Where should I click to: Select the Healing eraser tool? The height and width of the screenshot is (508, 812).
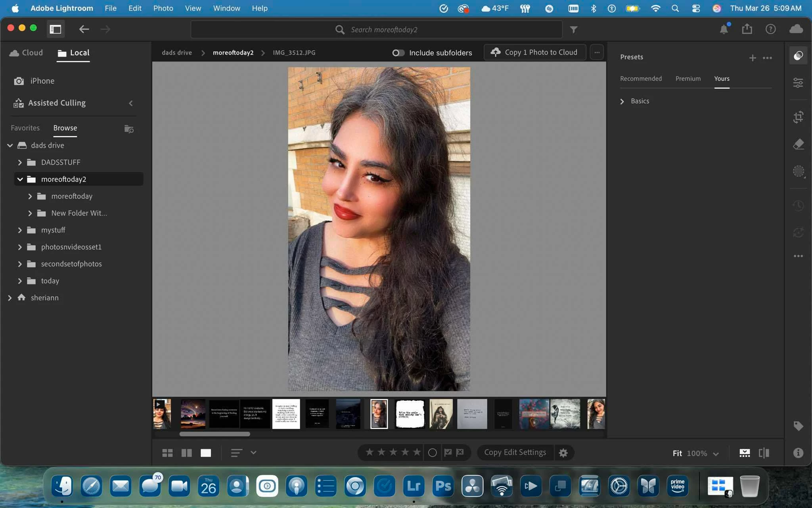coord(798,144)
